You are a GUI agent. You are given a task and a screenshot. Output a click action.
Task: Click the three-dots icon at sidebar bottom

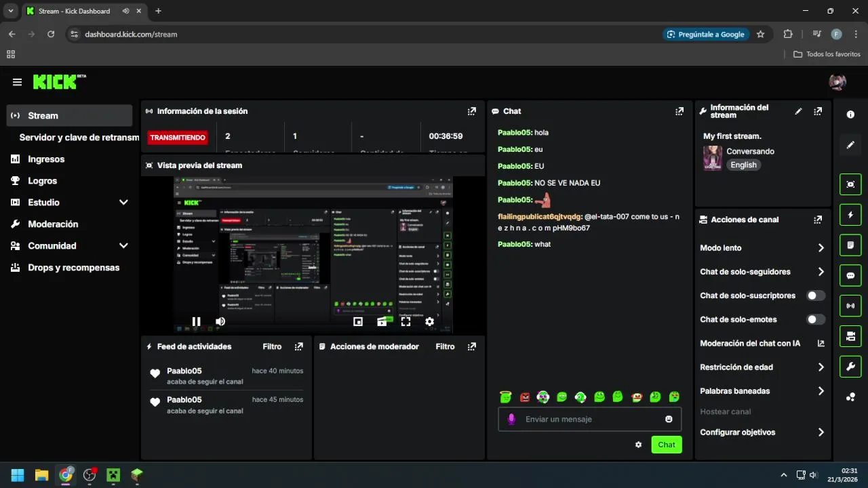click(x=850, y=397)
